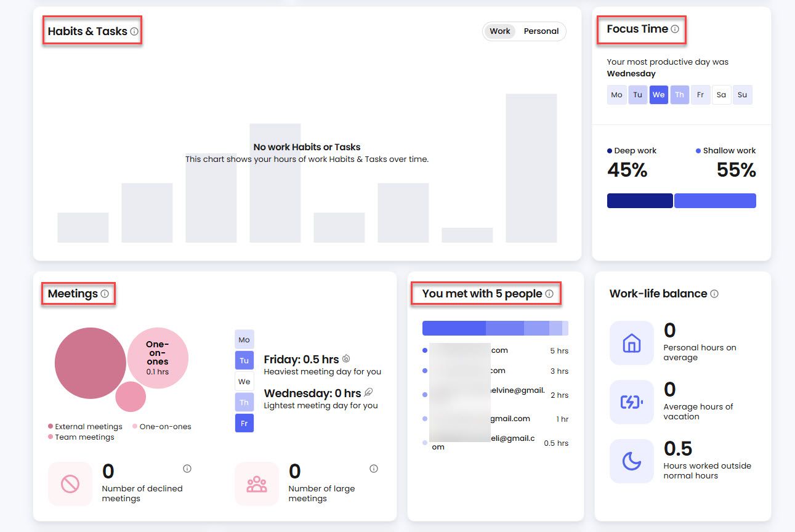
Task: Click the Work-life balance info icon
Action: 714,294
